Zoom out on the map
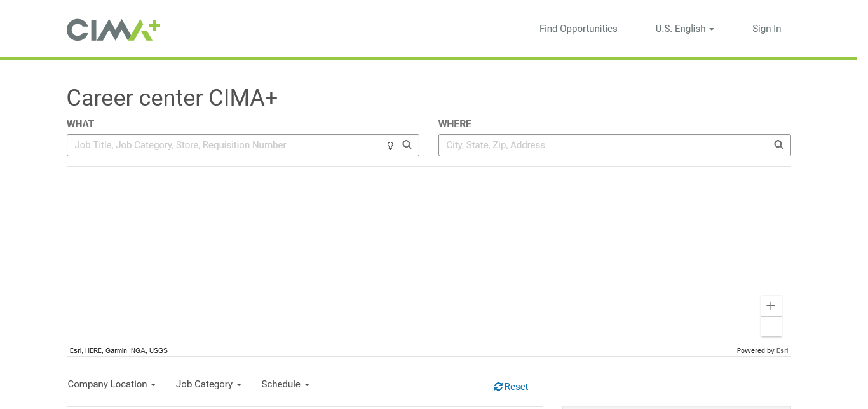 pos(771,326)
